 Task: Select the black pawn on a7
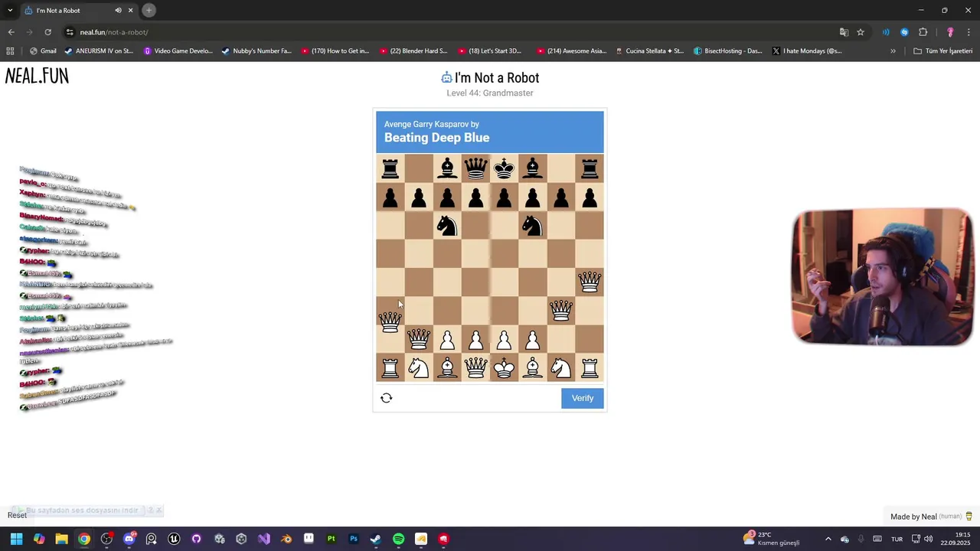390,197
